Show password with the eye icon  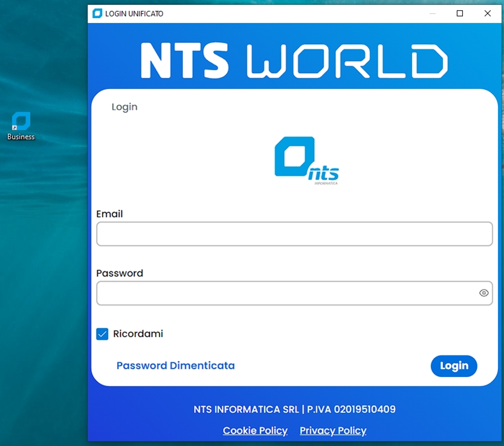[483, 293]
